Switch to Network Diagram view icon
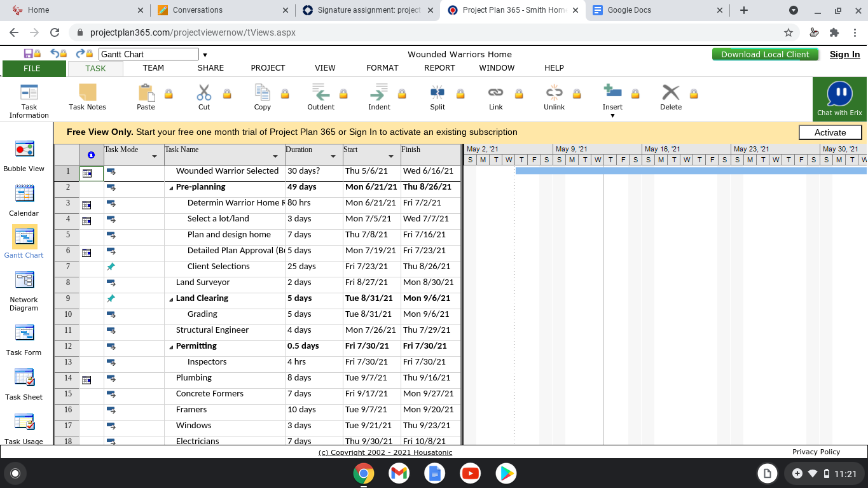868x488 pixels. pyautogui.click(x=24, y=280)
